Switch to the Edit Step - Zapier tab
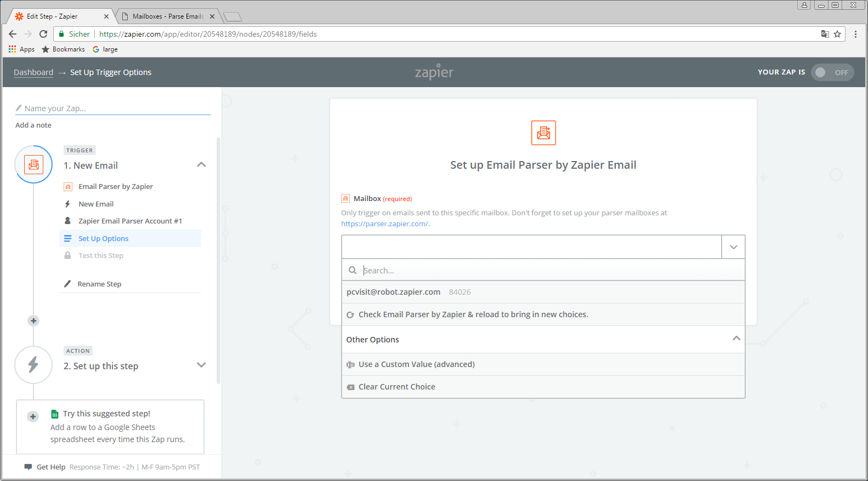The width and height of the screenshot is (868, 481). point(61,16)
